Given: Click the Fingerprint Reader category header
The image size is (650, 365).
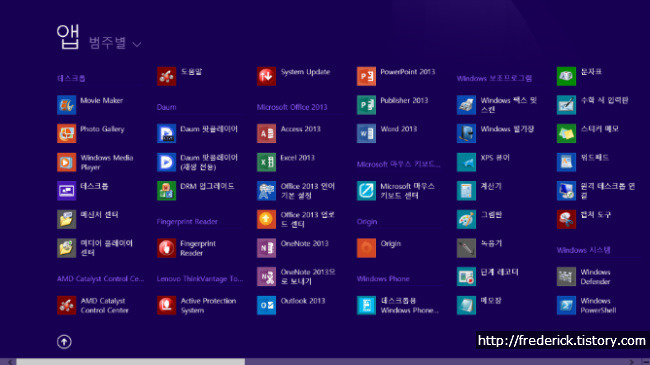Looking at the screenshot, I should pos(187,221).
